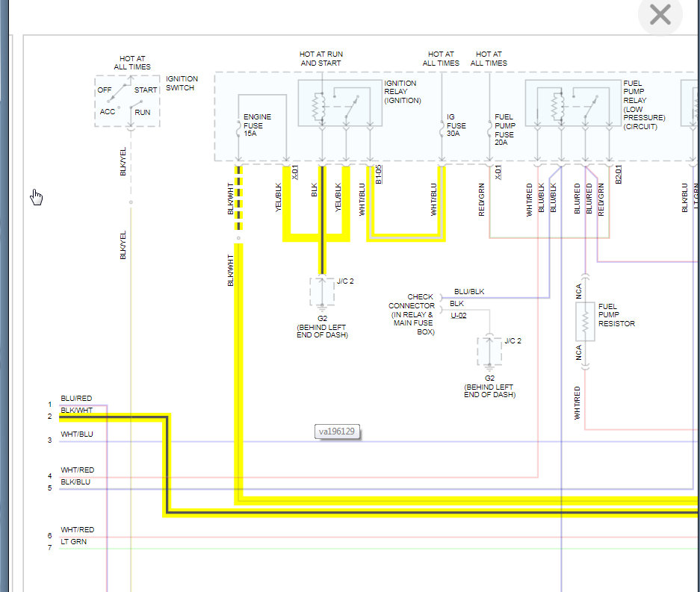Click HOT AT RUN AND START heading

321,58
